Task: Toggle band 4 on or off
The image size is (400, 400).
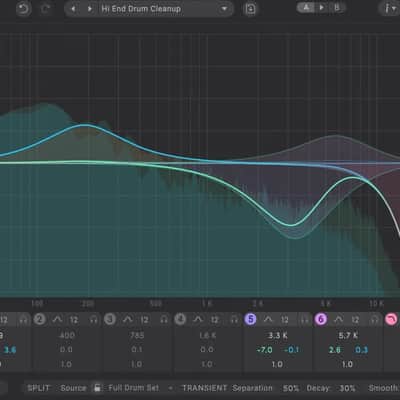Action: pyautogui.click(x=180, y=319)
